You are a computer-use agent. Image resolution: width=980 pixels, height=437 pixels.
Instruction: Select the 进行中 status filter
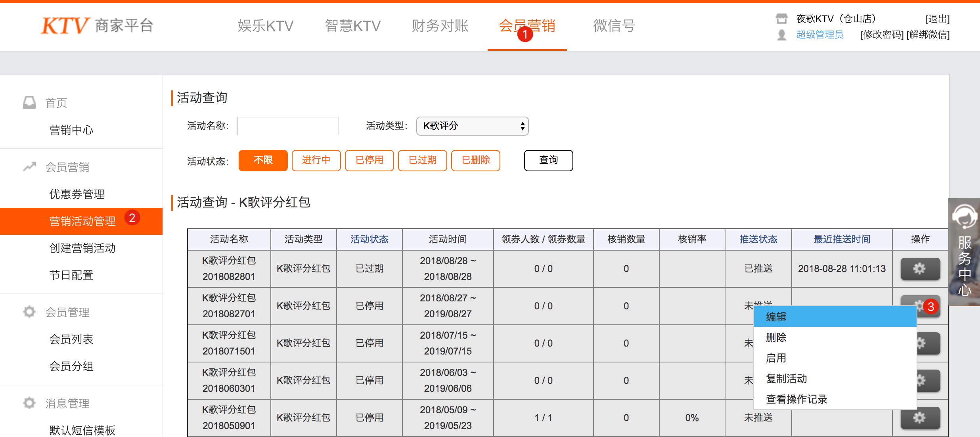tap(316, 160)
